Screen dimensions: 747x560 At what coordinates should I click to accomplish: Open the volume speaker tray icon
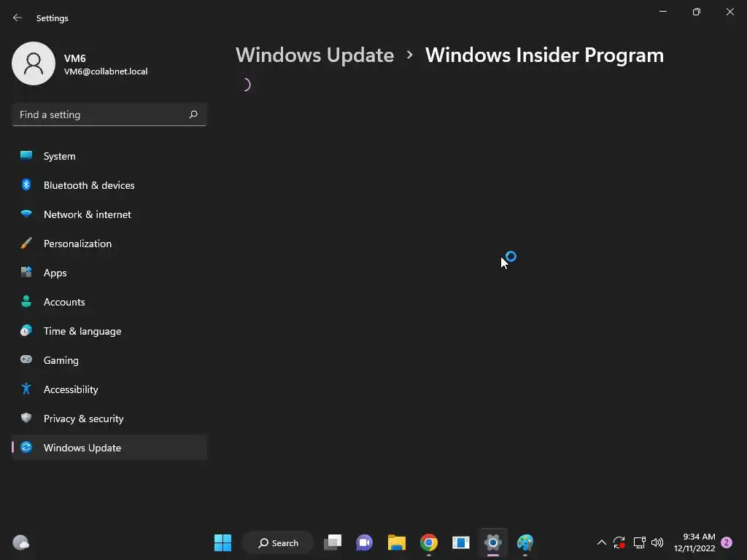tap(657, 542)
